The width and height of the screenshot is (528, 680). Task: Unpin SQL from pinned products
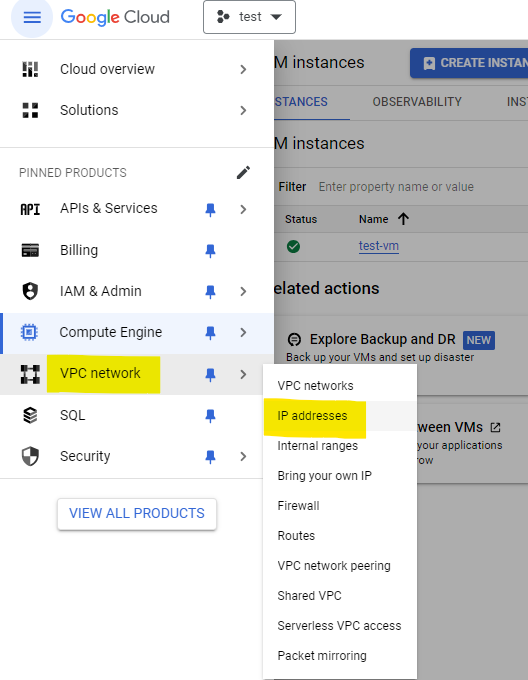point(210,415)
